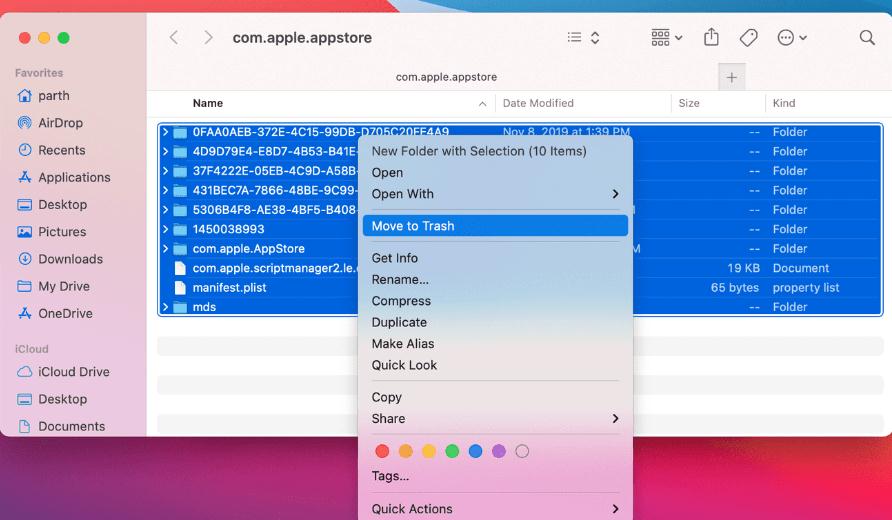Open the group-by grid dropdown
This screenshot has height=520, width=892.
pyautogui.click(x=666, y=37)
